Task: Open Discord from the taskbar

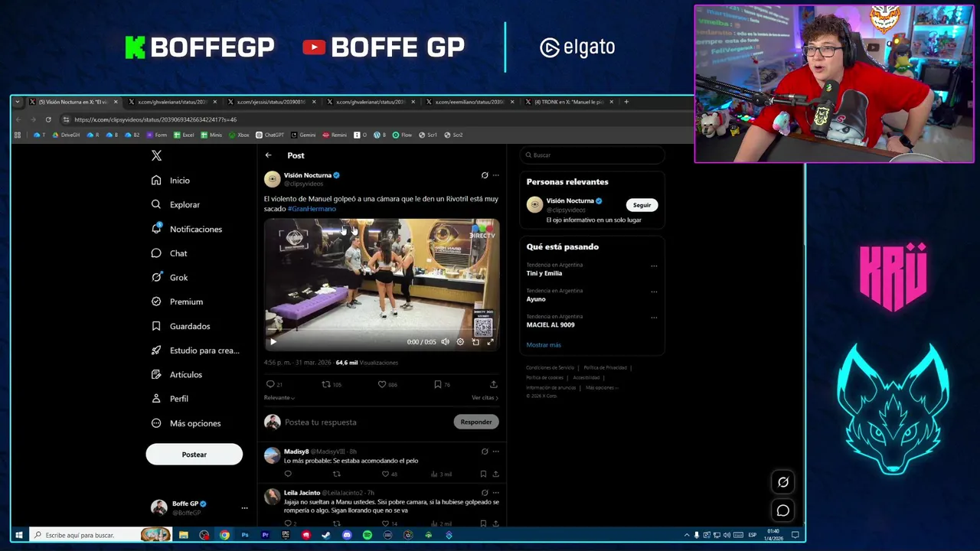Action: [x=347, y=535]
